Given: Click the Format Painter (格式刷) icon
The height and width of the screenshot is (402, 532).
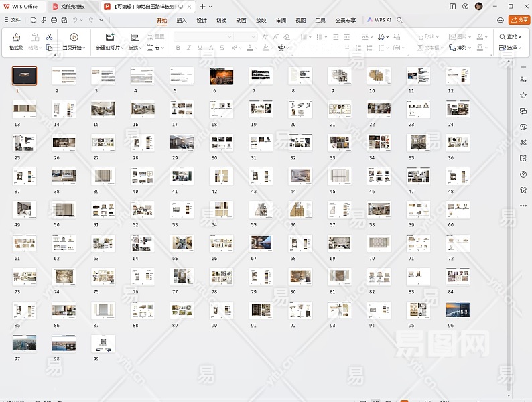Looking at the screenshot, I should coord(16,38).
